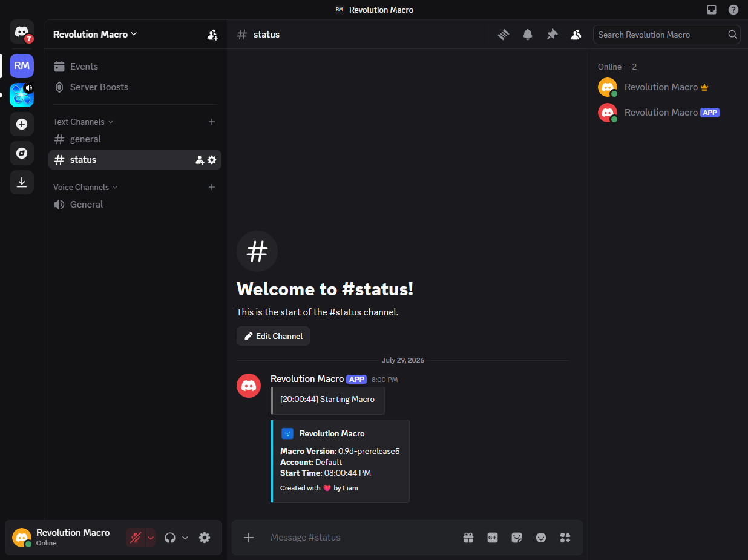Join the General voice channel
This screenshot has height=560, width=748.
pos(134,205)
